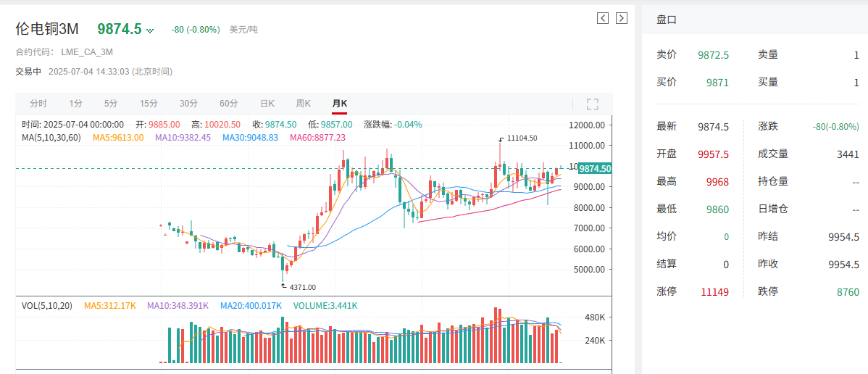This screenshot has width=868, height=374.
Task: Select the 60分 interval tab
Action: [229, 104]
